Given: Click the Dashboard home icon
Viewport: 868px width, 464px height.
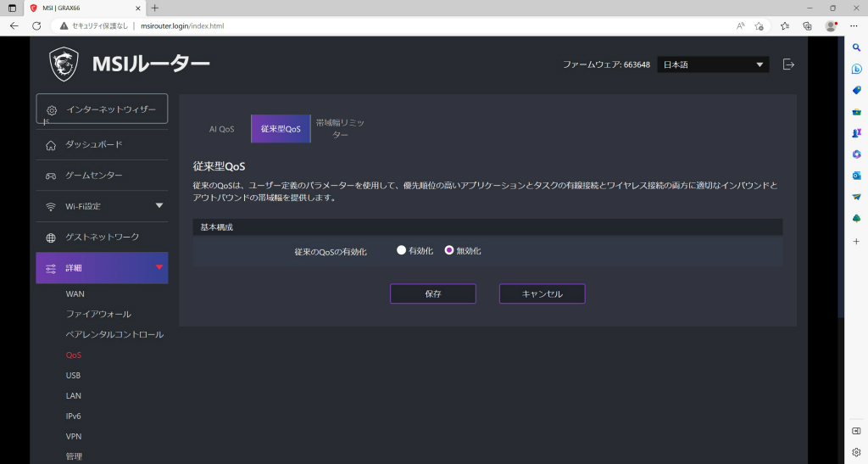Looking at the screenshot, I should click(51, 145).
